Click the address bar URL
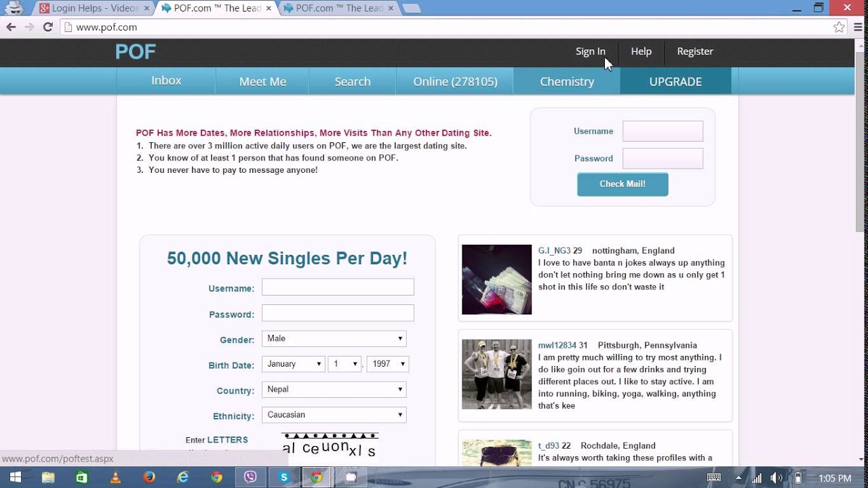This screenshot has width=868, height=488. tap(106, 27)
